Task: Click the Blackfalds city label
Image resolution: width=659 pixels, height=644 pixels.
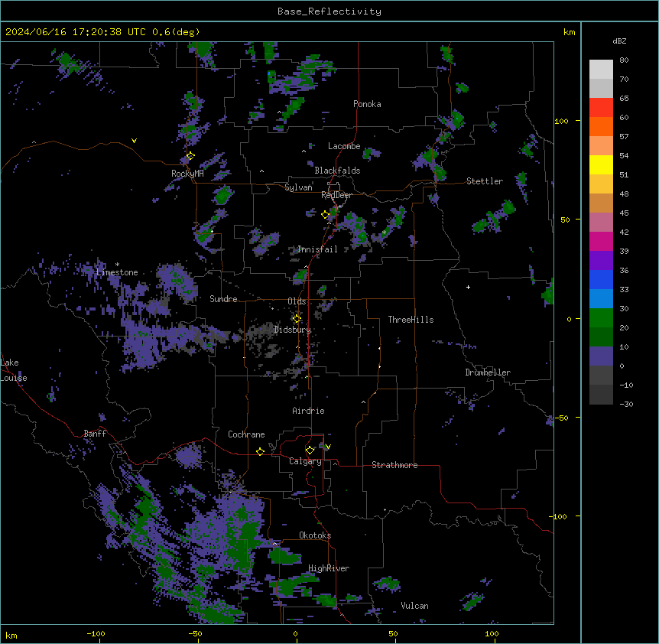Action: pyautogui.click(x=337, y=171)
